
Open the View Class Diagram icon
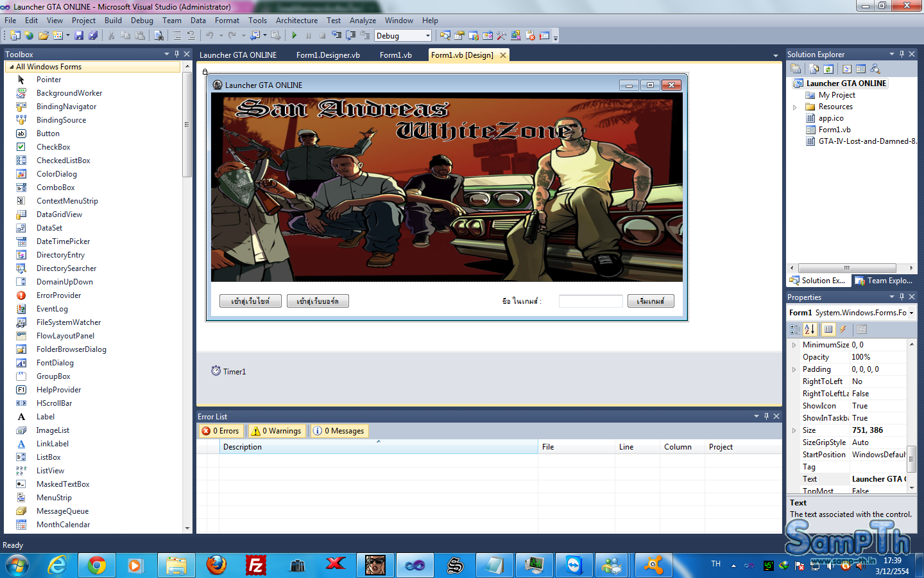point(875,69)
